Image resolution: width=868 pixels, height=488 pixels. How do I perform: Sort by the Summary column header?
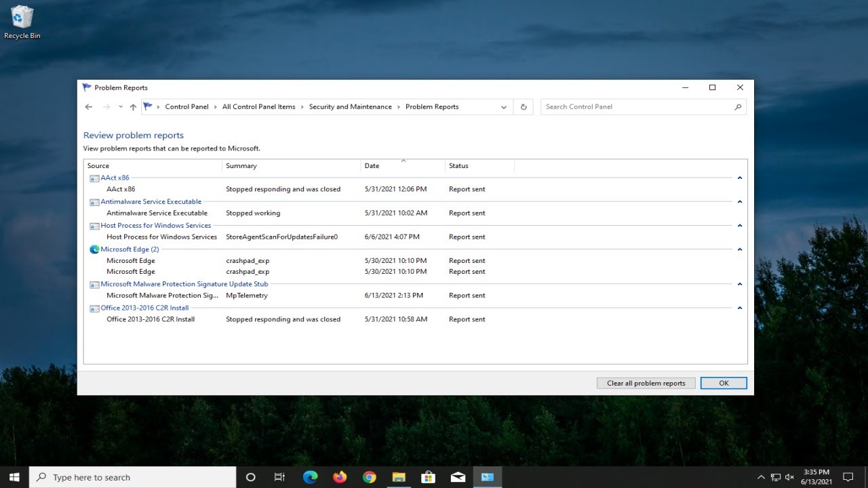coord(292,166)
